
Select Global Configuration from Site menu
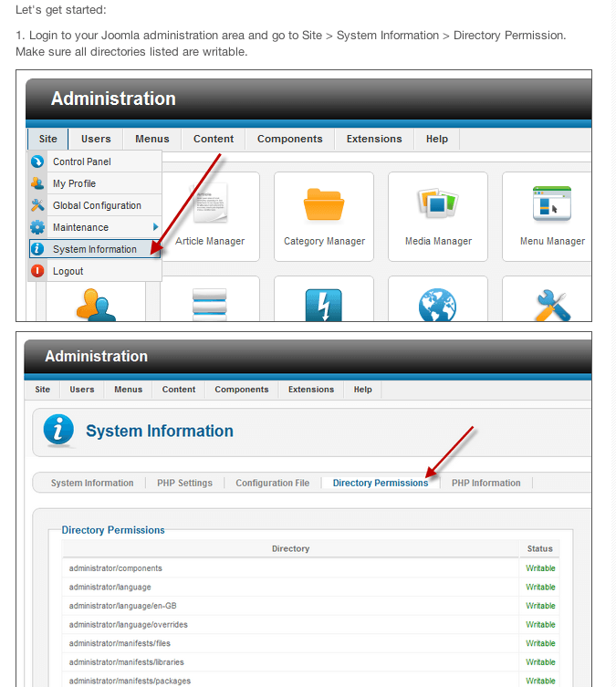tap(96, 205)
